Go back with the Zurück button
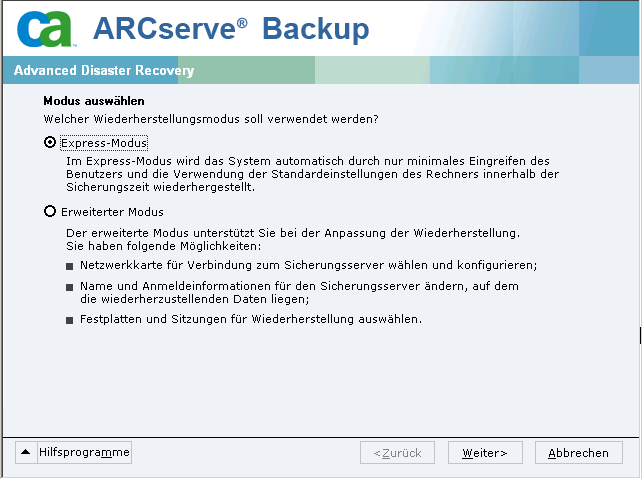This screenshot has width=642, height=479. [x=397, y=453]
